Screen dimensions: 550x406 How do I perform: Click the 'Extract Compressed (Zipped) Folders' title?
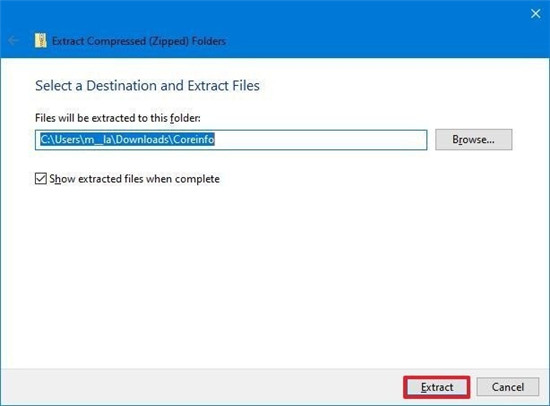point(139,41)
